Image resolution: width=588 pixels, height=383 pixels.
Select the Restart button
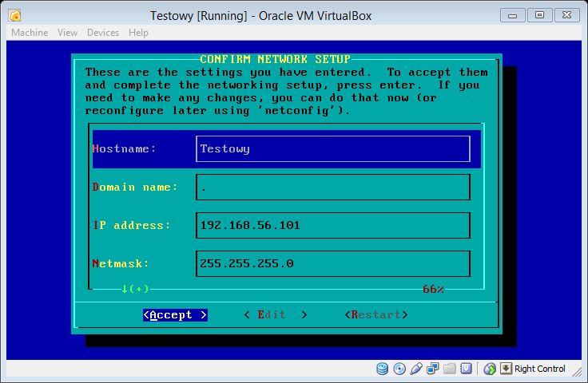click(376, 315)
